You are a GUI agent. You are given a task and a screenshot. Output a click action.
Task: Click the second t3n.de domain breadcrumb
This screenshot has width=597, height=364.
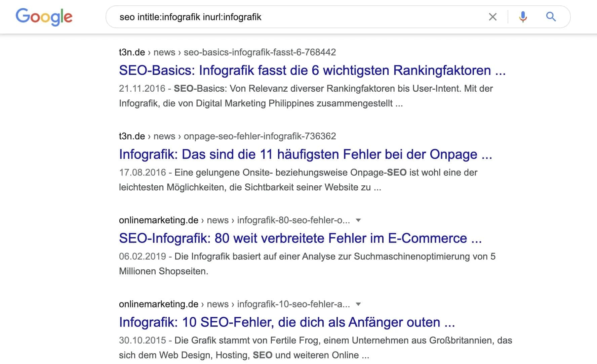pos(131,136)
